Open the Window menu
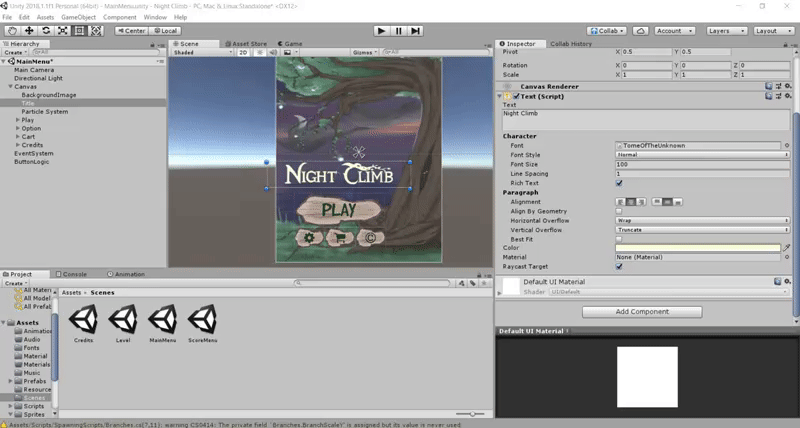 click(155, 17)
